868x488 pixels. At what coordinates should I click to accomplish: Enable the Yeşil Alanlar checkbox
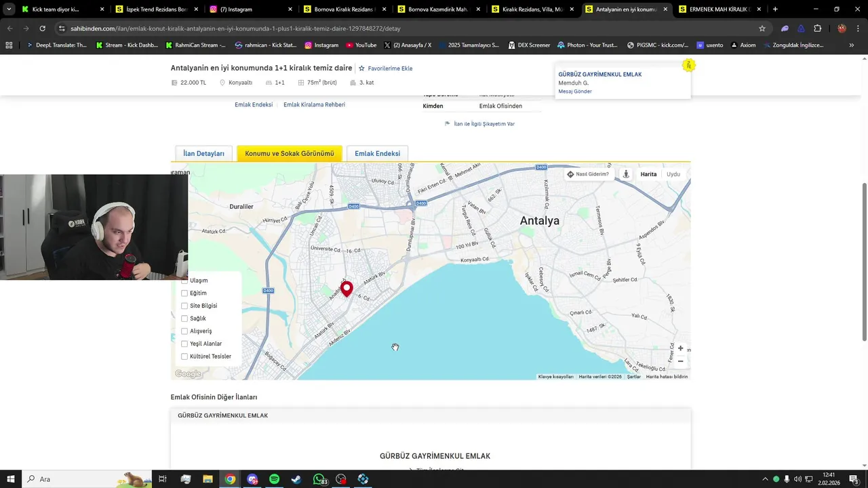click(184, 344)
